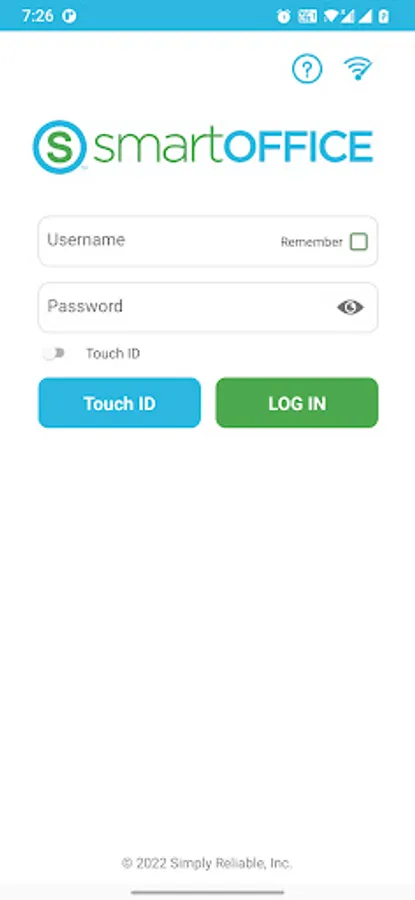The height and width of the screenshot is (900, 415).
Task: Tap the round P notification icon
Action: [x=69, y=16]
